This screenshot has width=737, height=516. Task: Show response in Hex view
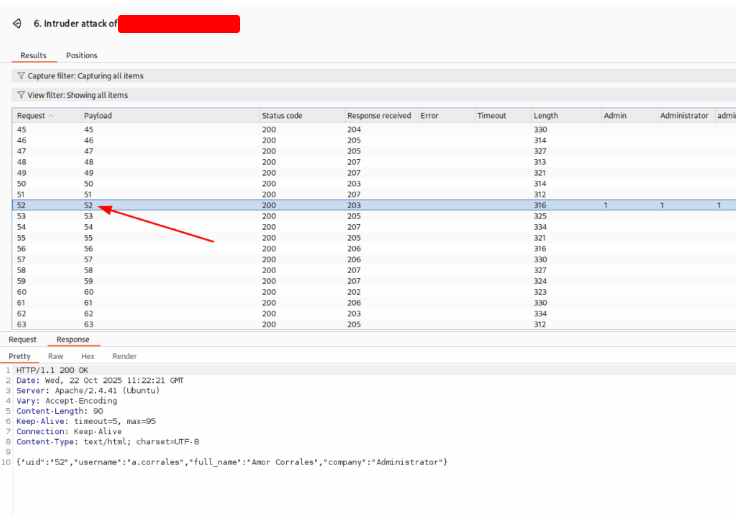click(88, 356)
